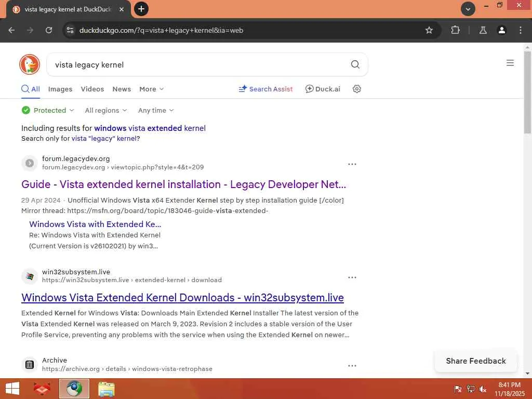
Task: Click forum.legacydev.org viewtopic URL
Action: tap(123, 167)
